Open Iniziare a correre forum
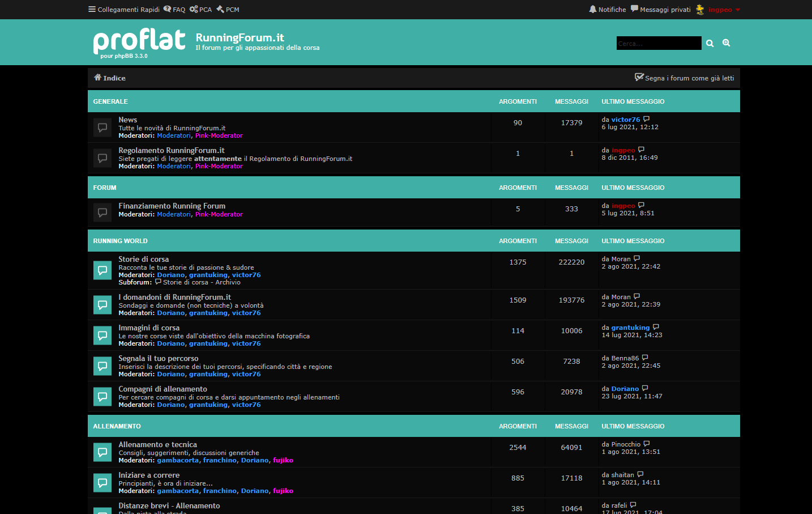 149,475
